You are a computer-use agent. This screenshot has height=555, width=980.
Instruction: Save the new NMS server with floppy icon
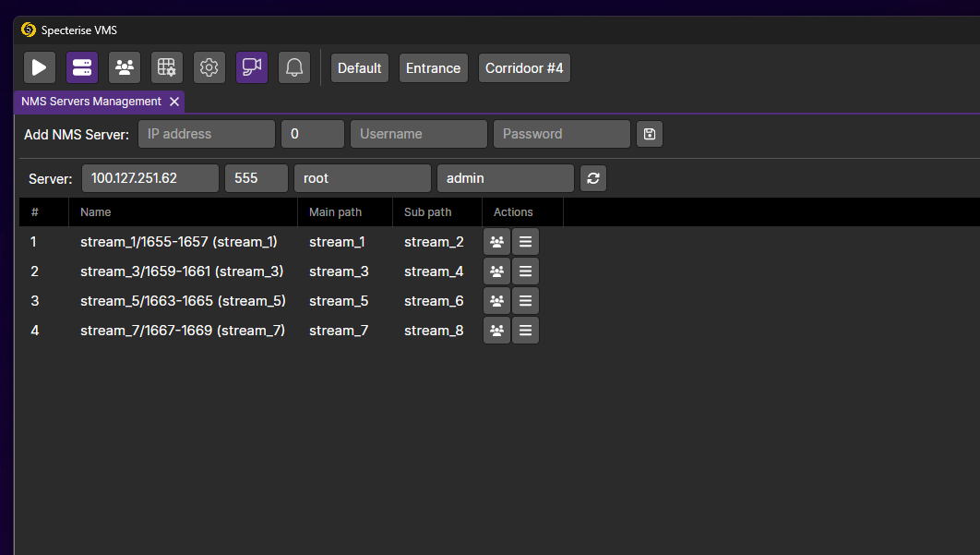[650, 134]
